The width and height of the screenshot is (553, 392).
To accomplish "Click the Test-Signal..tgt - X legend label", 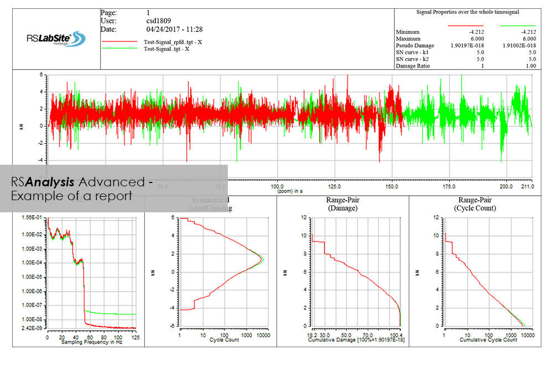I will tap(166, 49).
